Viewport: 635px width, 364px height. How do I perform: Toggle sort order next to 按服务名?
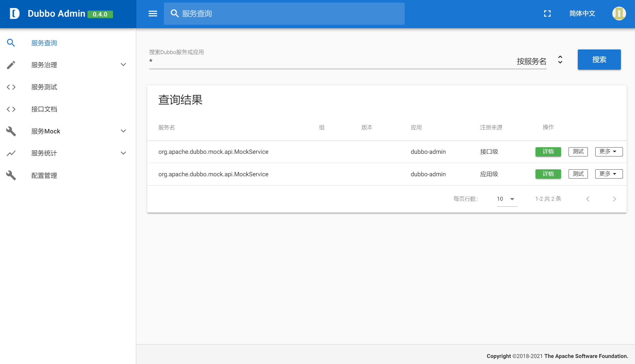coord(560,60)
